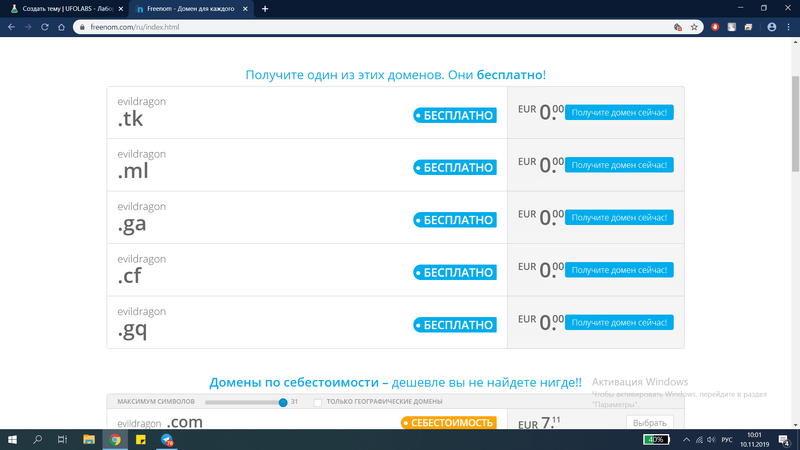The width and height of the screenshot is (800, 450).
Task: Enable only geographic domains checkbox
Action: [x=318, y=402]
